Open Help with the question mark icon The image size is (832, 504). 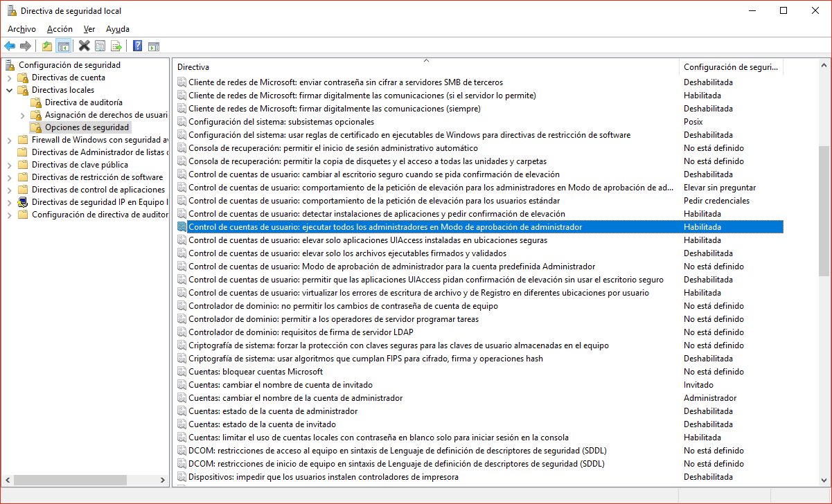click(137, 46)
